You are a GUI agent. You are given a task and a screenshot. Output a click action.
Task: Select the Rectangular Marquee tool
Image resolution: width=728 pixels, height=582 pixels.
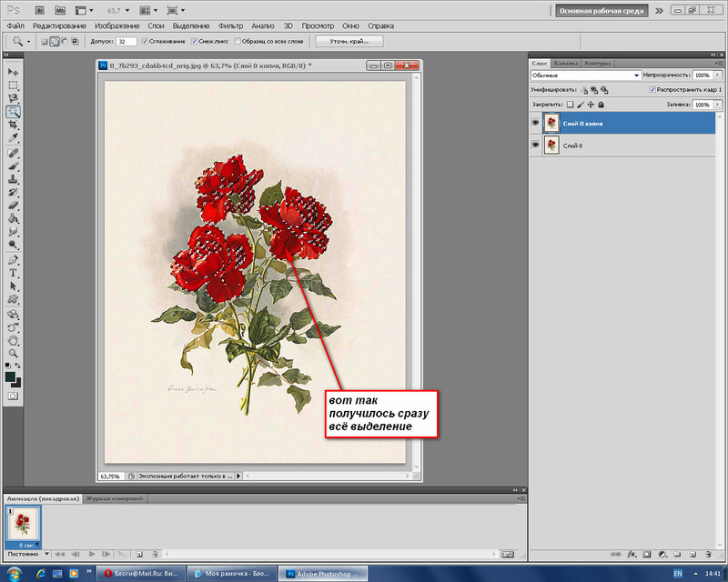coord(14,85)
